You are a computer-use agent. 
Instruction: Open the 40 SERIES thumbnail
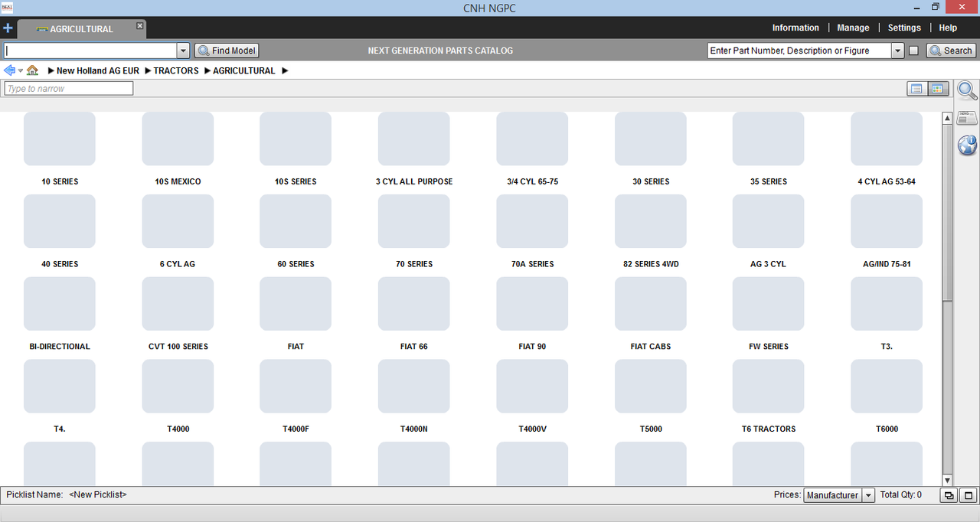pyautogui.click(x=60, y=221)
